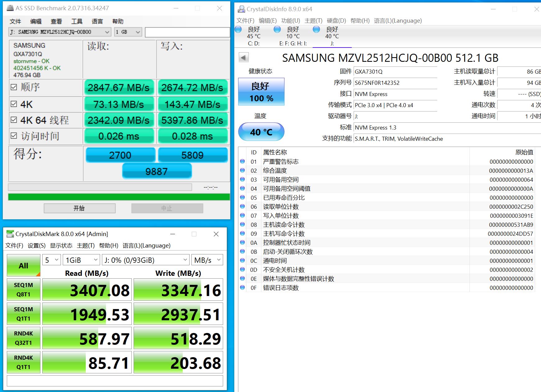Click the CrystalDiskMark title bar icon
Viewport: 541px width, 392px height.
10,234
